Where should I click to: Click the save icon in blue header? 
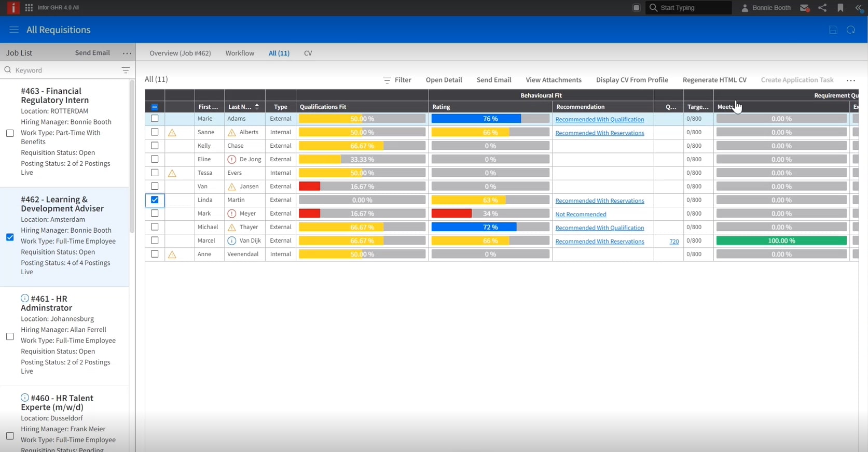coord(833,30)
